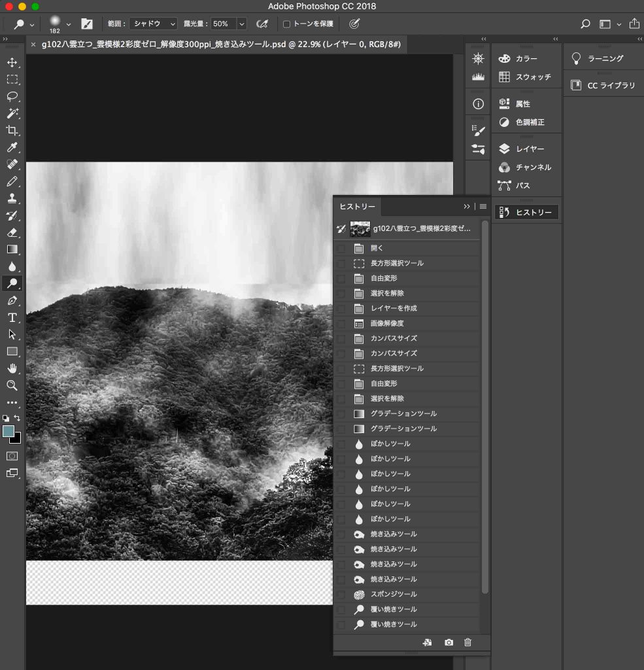
Task: Click the 露光量 50% input field
Action: click(x=224, y=24)
